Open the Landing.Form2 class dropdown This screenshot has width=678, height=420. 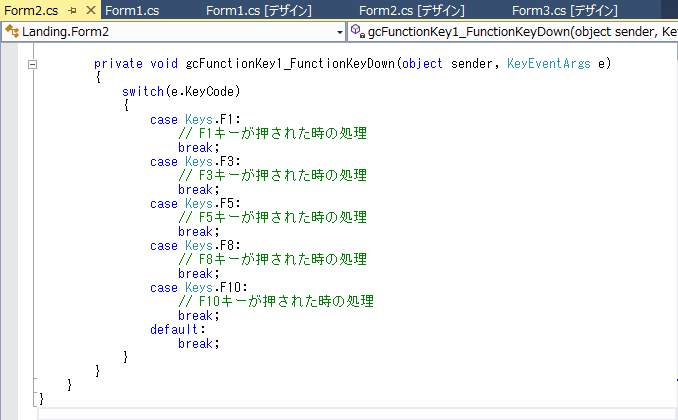point(340,32)
